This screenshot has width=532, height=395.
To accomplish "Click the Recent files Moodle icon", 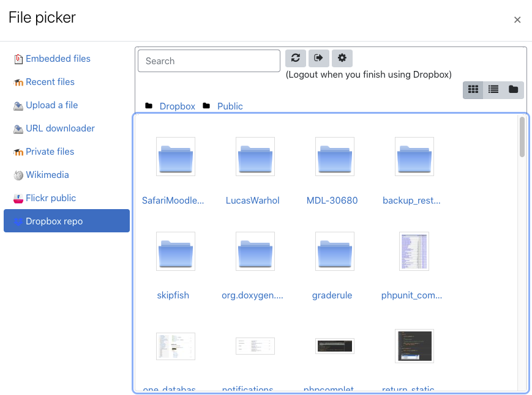I will tap(18, 83).
